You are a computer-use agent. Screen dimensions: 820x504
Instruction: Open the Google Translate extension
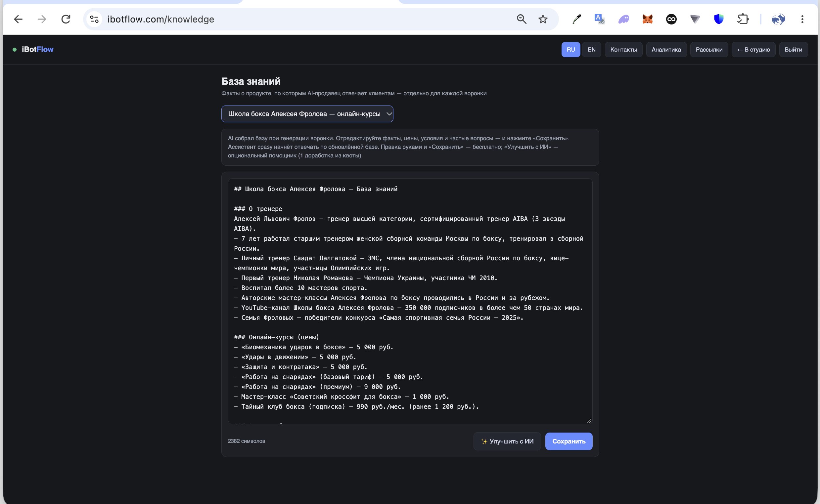tap(600, 19)
